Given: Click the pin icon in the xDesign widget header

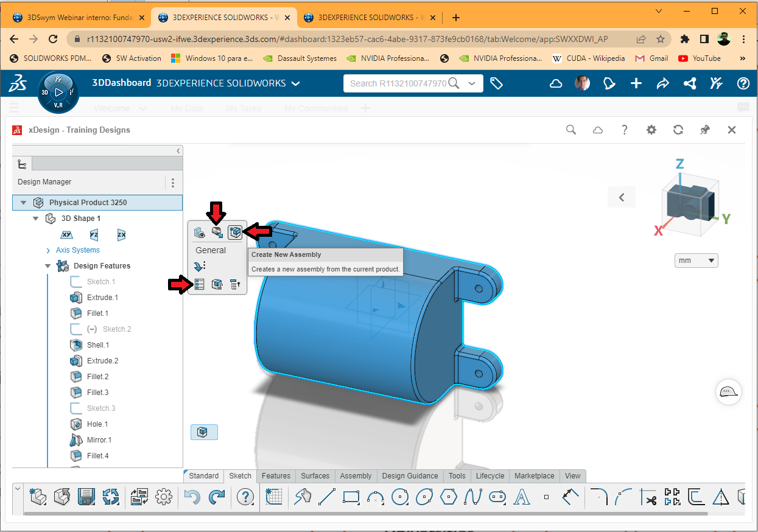Looking at the screenshot, I should [x=705, y=130].
